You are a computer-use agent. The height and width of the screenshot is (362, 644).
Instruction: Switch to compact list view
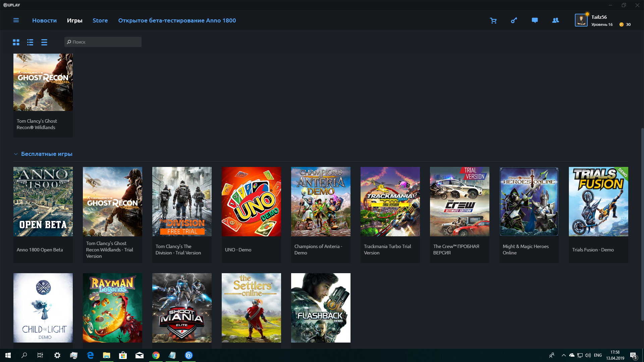44,42
